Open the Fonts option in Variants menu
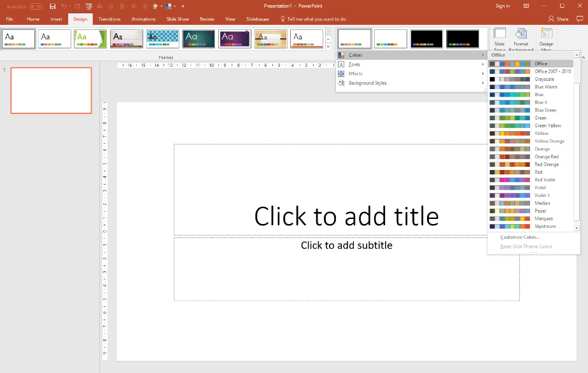Screen dimensions: 588x373 coord(356,64)
